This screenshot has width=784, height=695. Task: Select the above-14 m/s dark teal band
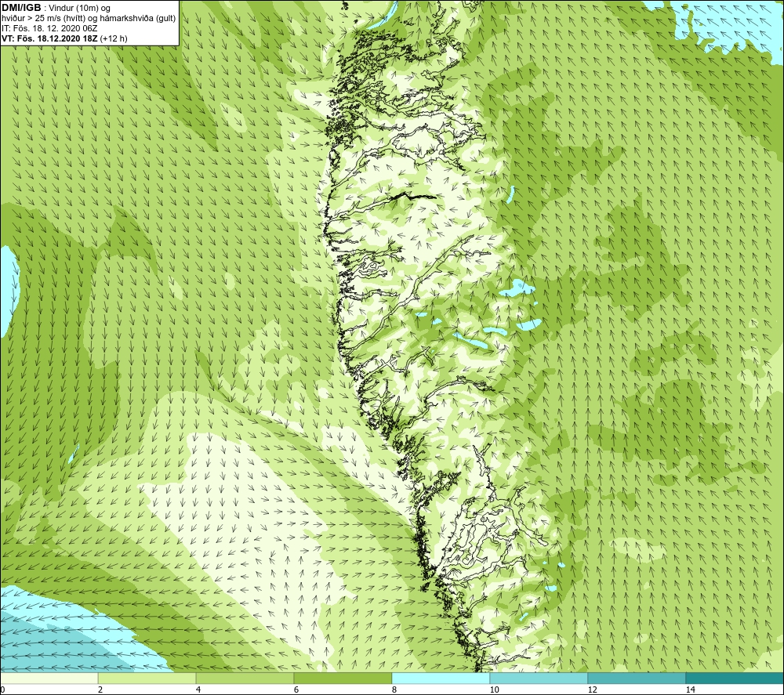pos(735,678)
